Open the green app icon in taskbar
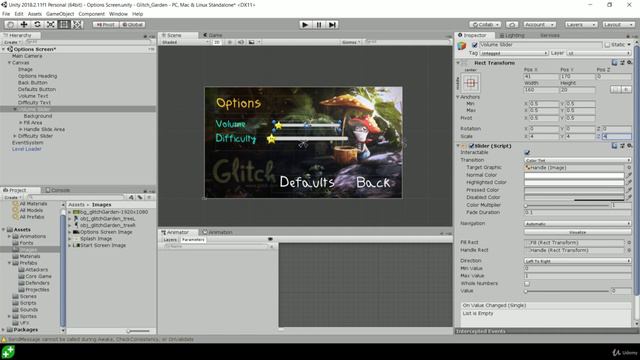This screenshot has height=360, width=640. 8,352
